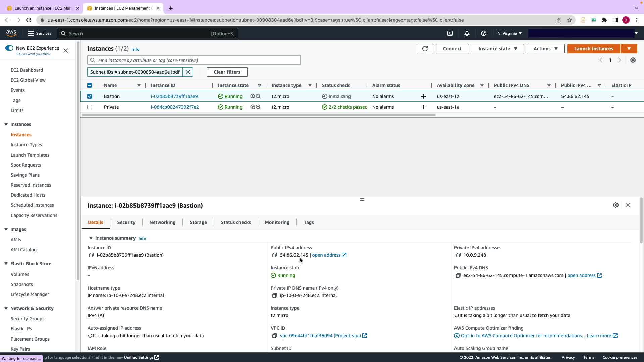Open the notifications bell icon
644x362 pixels.
[x=467, y=33]
